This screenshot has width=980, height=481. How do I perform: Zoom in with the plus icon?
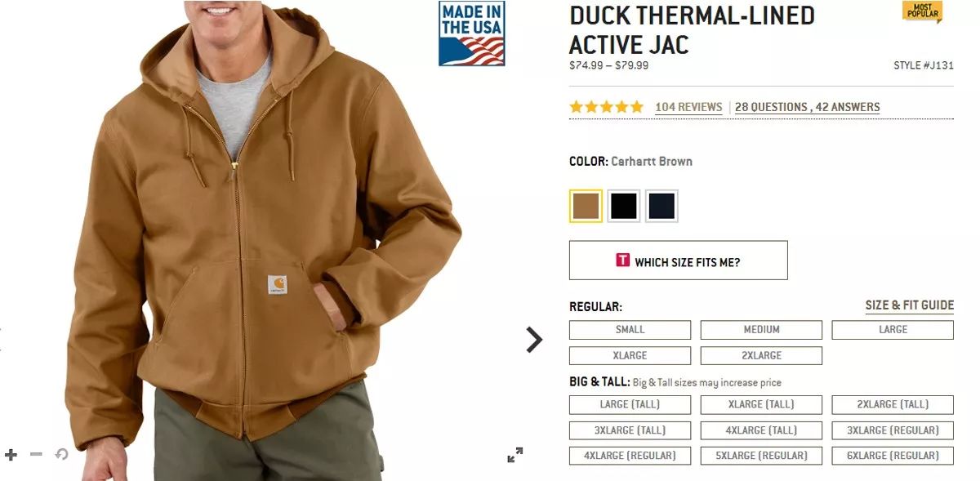(x=11, y=454)
